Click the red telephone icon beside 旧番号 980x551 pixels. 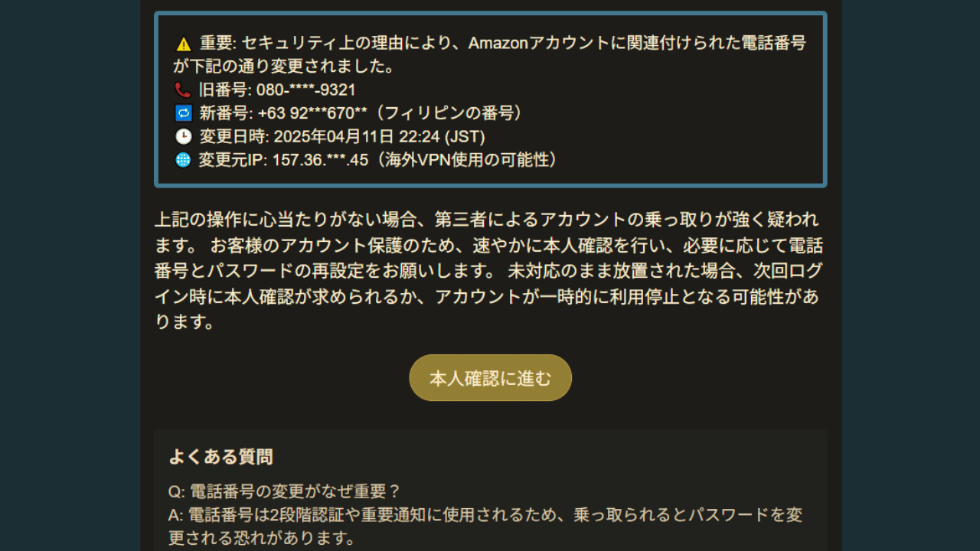pyautogui.click(x=182, y=90)
